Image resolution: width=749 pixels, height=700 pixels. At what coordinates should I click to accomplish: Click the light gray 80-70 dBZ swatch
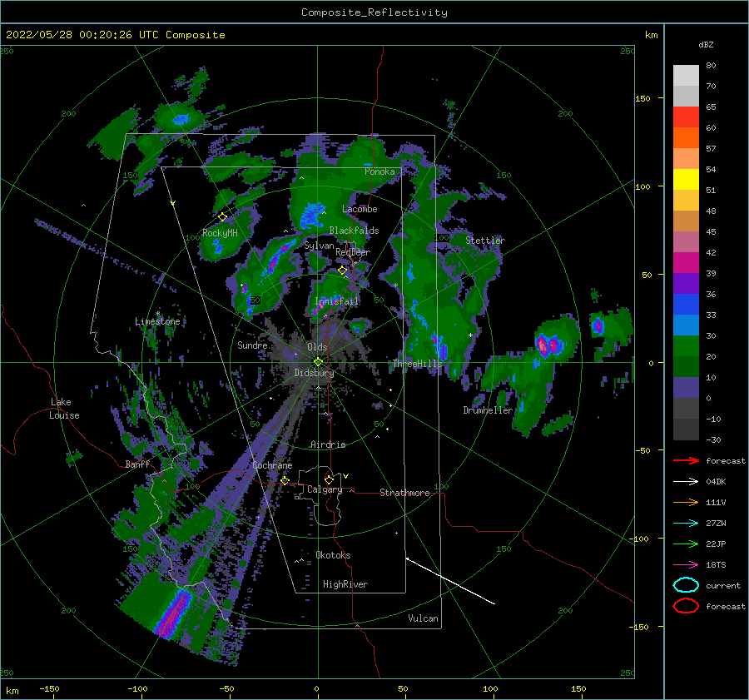click(686, 76)
